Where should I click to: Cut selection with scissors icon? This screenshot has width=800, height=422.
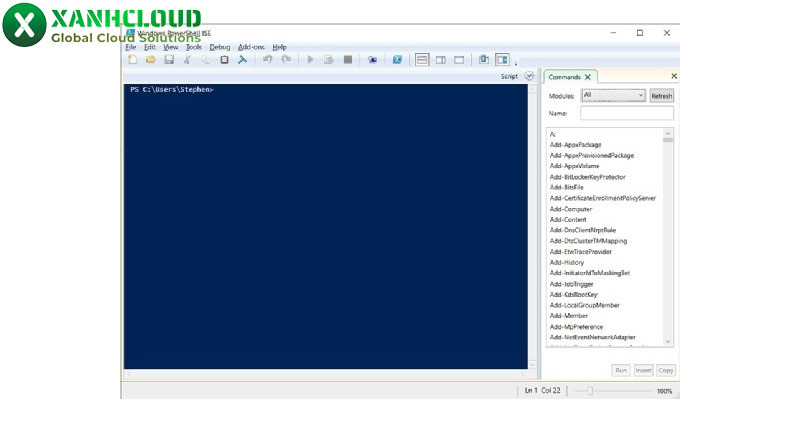point(187,60)
